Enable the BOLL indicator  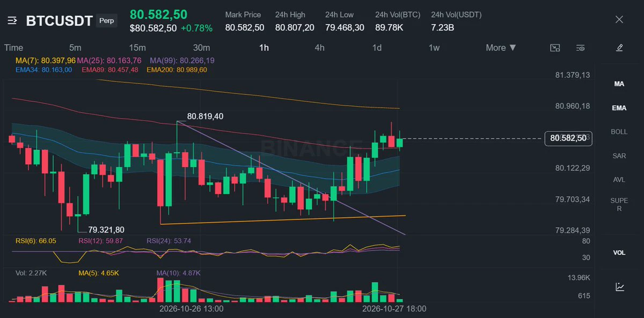tap(619, 132)
